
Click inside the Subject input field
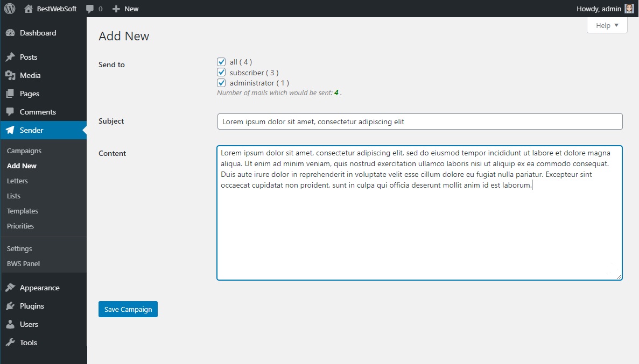(377, 121)
